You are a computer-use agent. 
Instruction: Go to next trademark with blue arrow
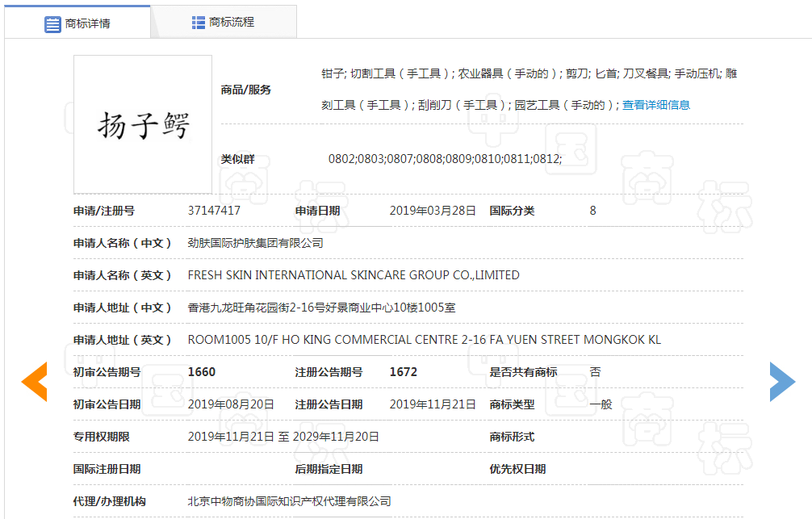pos(781,382)
